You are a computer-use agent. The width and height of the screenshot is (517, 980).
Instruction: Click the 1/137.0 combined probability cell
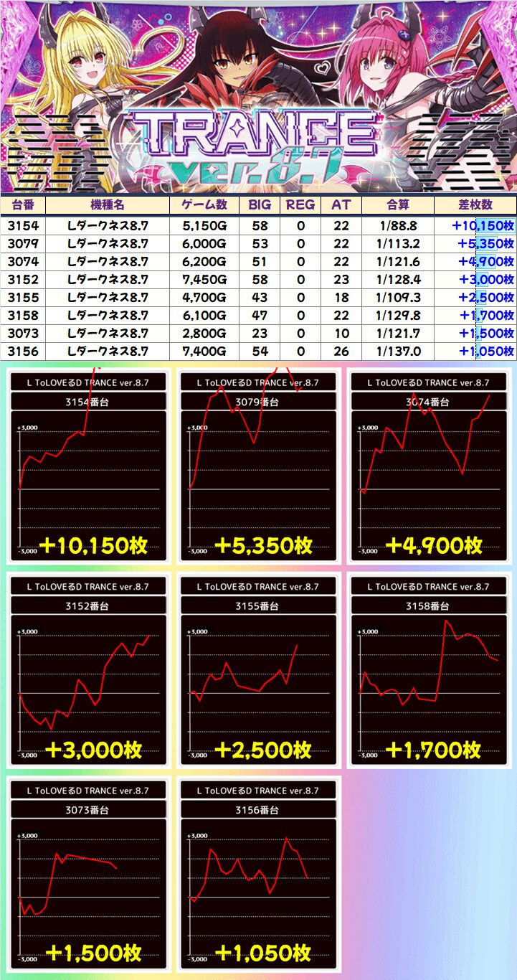coord(397,351)
